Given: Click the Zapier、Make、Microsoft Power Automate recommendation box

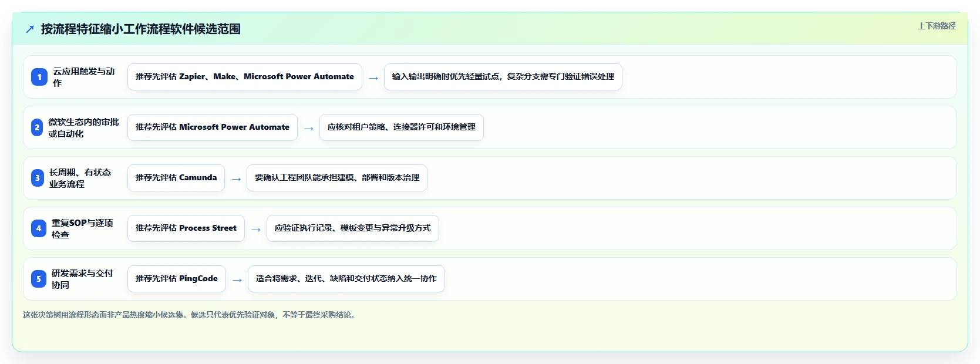Looking at the screenshot, I should [245, 77].
